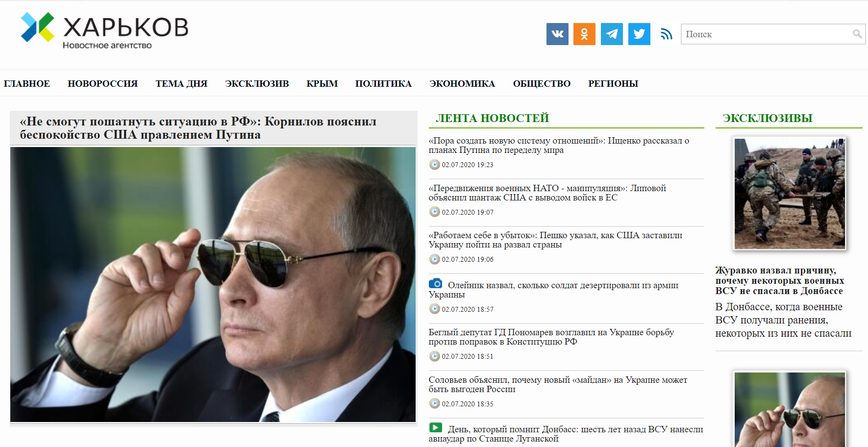
Task: Click the video icon beside Донбасс headline
Action: [x=435, y=427]
